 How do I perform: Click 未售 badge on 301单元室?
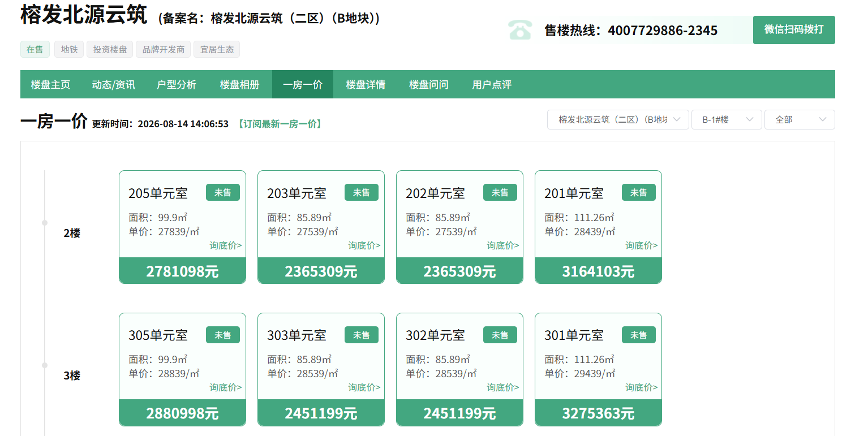point(639,335)
